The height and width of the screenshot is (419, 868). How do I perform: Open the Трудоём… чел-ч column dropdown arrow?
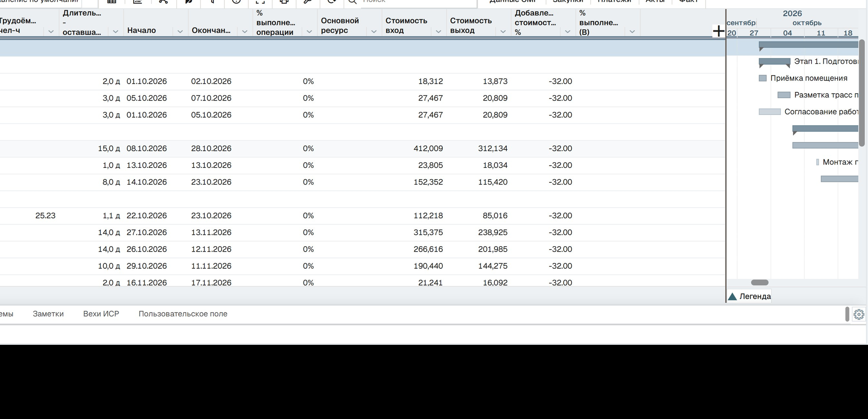(51, 31)
